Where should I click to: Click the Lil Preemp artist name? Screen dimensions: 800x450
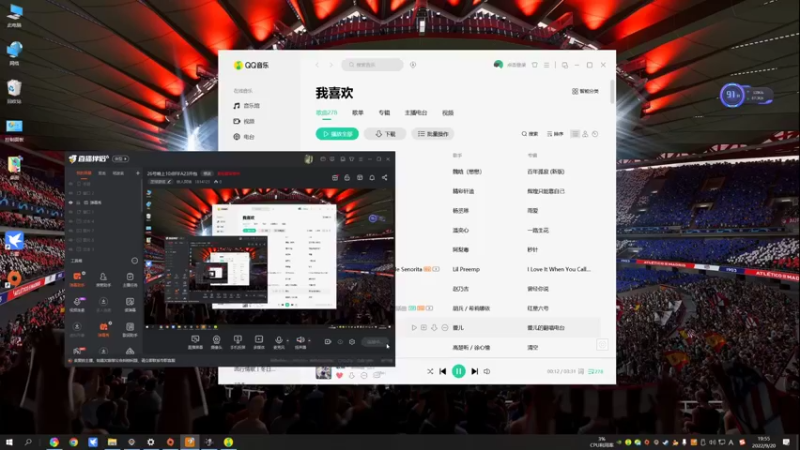466,269
